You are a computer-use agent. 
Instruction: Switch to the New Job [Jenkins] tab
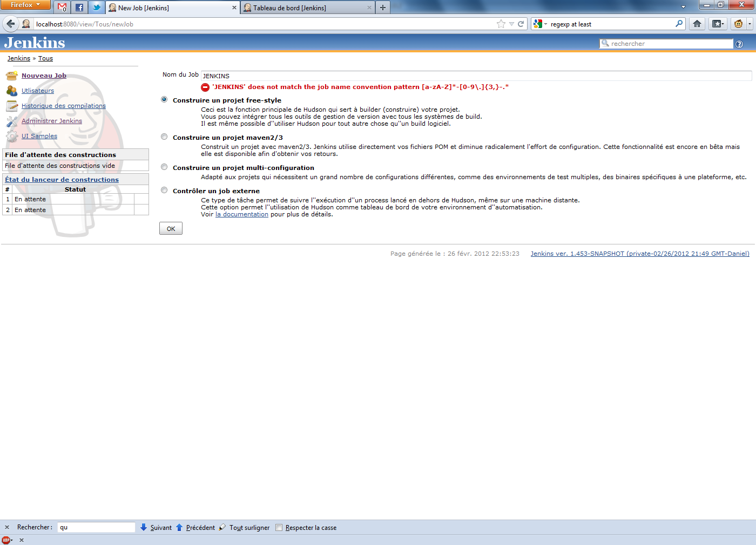point(172,8)
